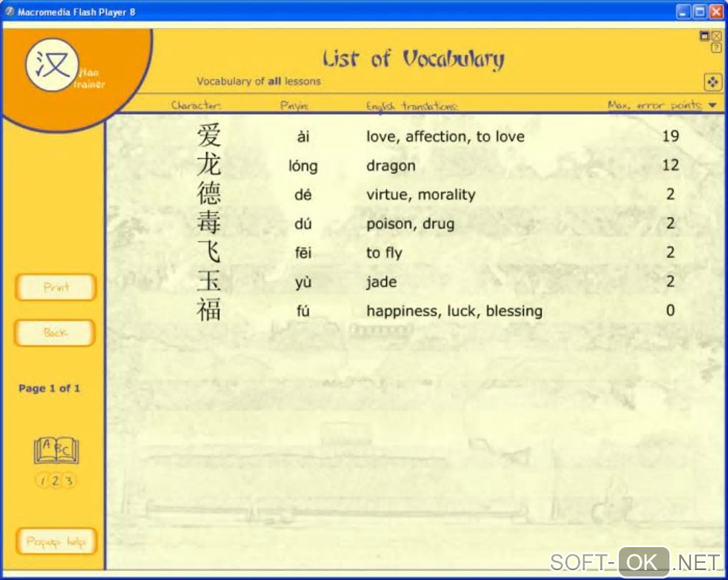The height and width of the screenshot is (580, 728).
Task: Click the pinyin 'lóng'
Action: point(303,166)
